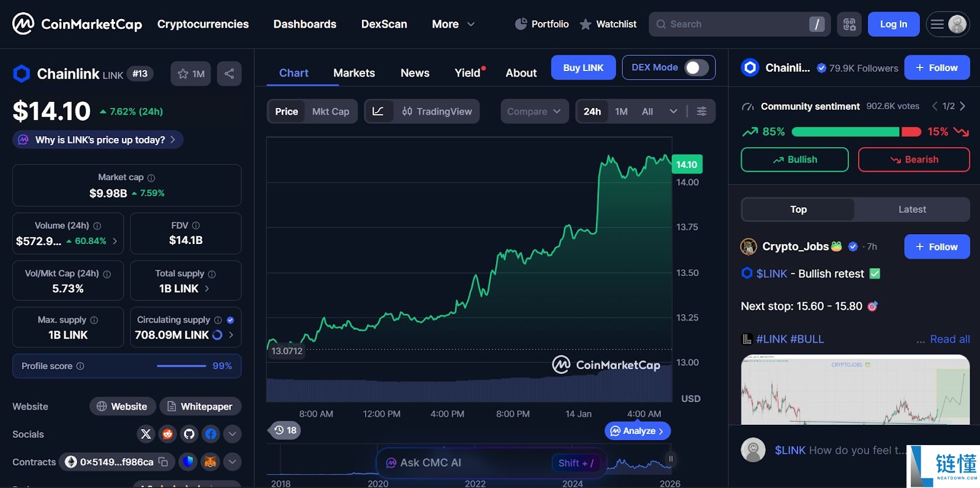The image size is (980, 488).
Task: Open the Watchlist star link
Action: pos(608,24)
